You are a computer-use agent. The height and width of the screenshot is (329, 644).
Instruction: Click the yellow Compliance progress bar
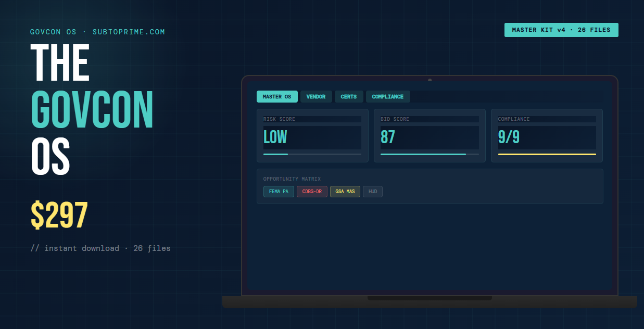547,154
